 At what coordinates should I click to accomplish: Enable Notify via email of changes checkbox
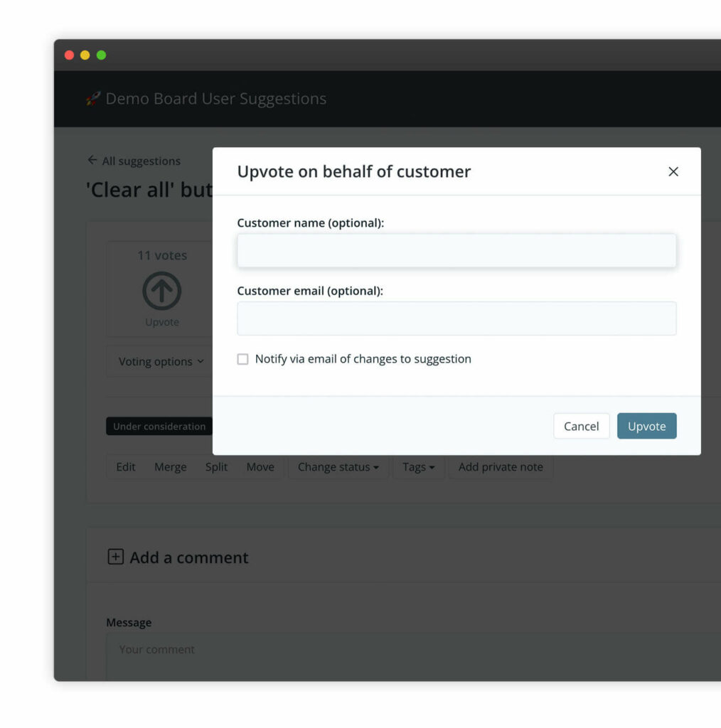[243, 359]
